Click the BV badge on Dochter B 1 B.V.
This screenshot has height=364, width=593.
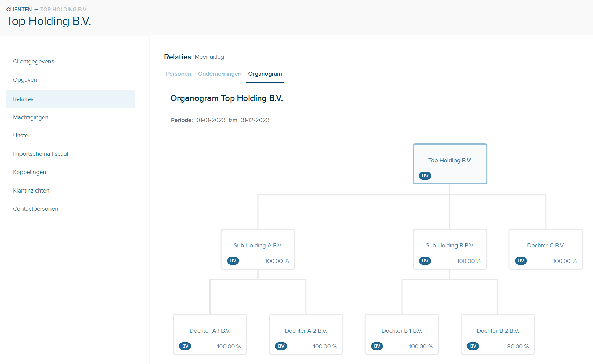[377, 346]
